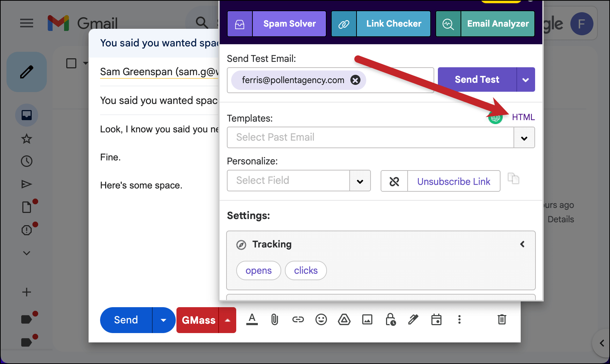Open Gmail main menu hamburger icon
The height and width of the screenshot is (364, 610).
point(27,23)
